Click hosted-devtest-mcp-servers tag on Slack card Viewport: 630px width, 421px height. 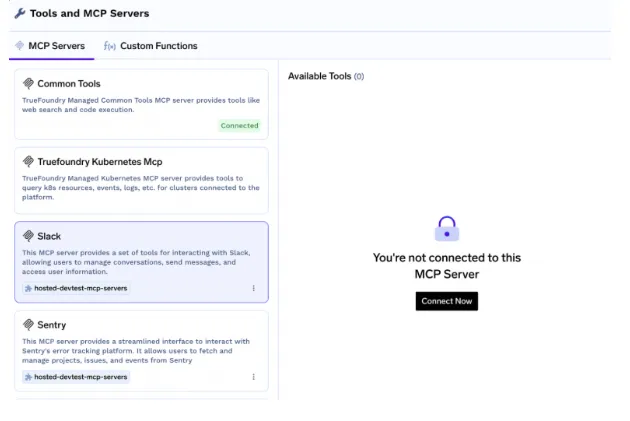click(76, 288)
